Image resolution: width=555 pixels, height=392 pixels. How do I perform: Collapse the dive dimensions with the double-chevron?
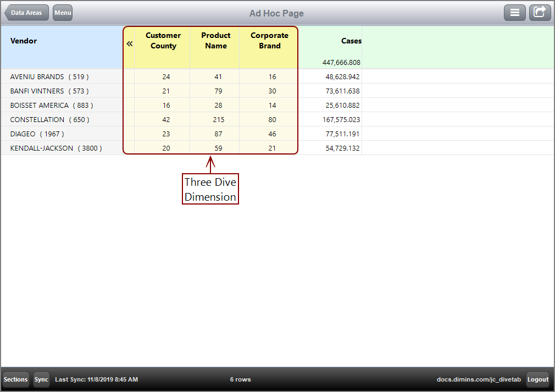[x=129, y=42]
